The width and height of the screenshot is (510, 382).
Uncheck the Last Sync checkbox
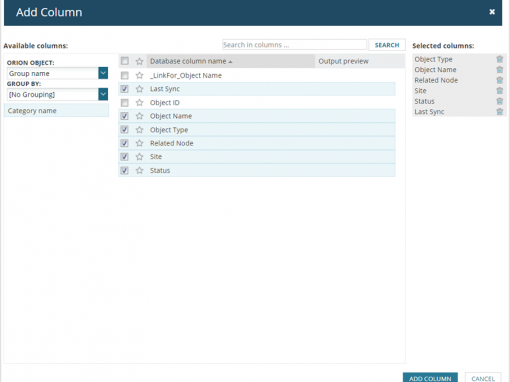coord(125,89)
